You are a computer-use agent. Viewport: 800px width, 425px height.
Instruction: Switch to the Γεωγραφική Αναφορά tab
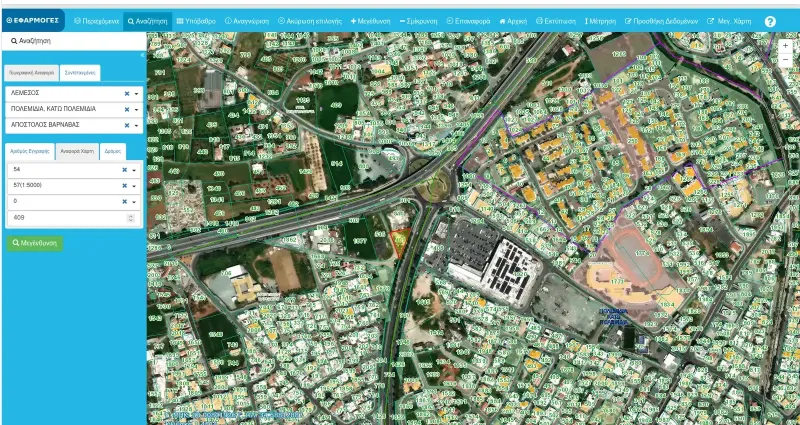pos(32,73)
